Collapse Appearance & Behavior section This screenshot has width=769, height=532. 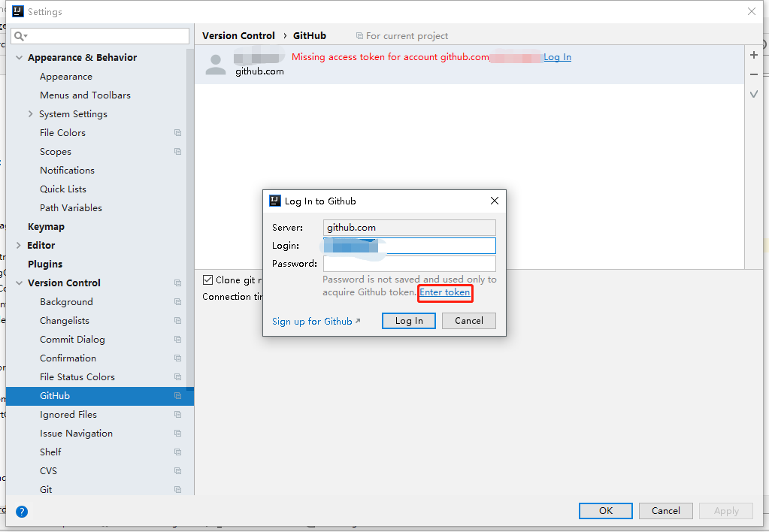(x=19, y=57)
